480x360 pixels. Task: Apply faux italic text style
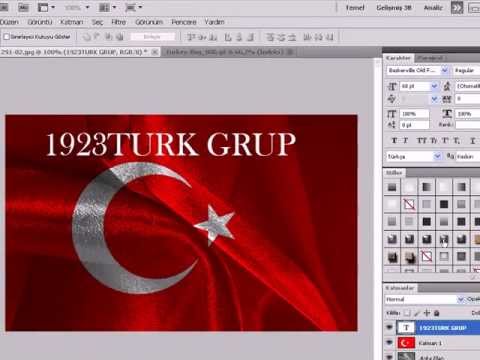click(x=405, y=141)
